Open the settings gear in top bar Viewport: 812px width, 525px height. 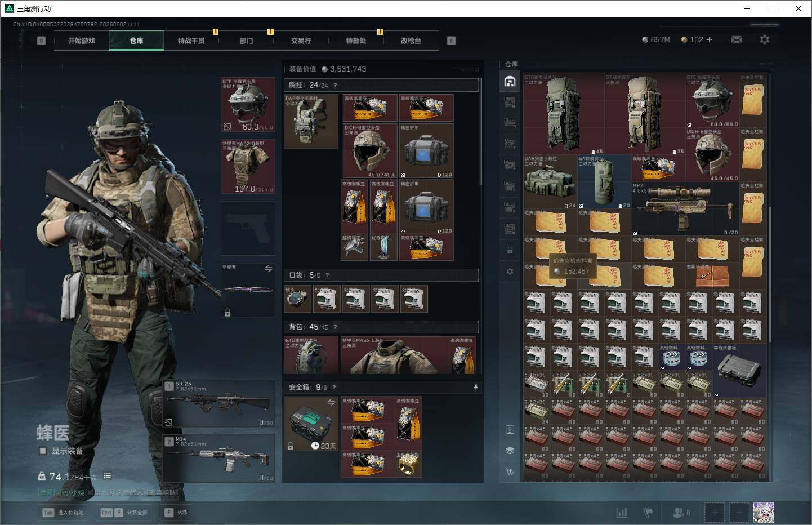click(764, 39)
